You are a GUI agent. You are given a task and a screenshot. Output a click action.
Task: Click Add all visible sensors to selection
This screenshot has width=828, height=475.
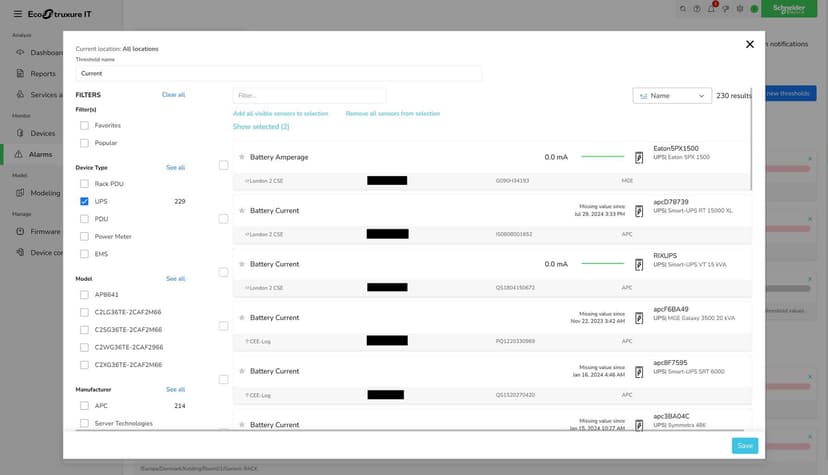[x=280, y=113]
